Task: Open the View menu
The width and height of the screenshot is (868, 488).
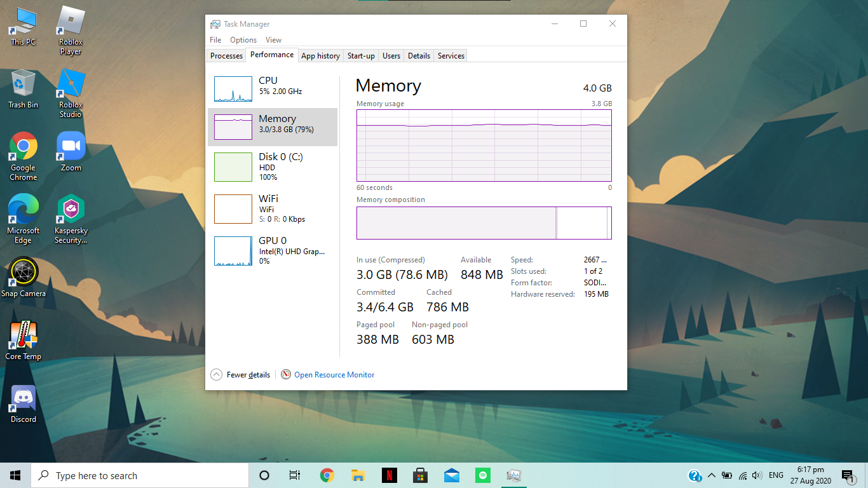Action: click(x=273, y=40)
